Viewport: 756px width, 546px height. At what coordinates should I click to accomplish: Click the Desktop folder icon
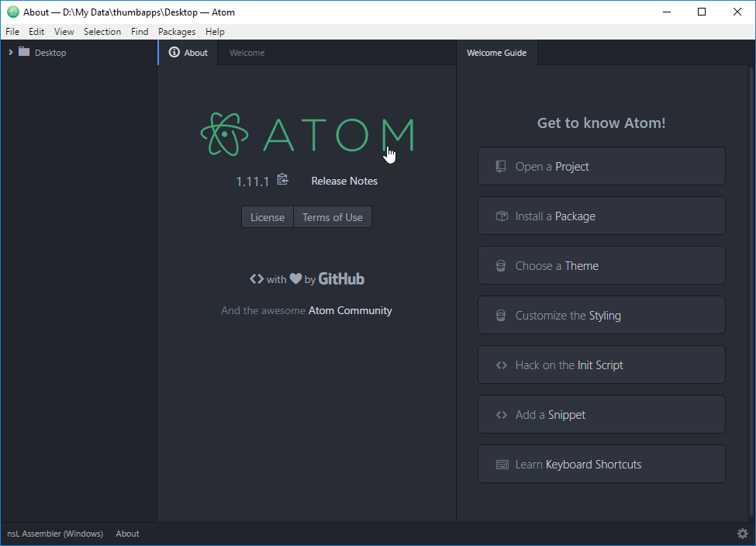(24, 52)
